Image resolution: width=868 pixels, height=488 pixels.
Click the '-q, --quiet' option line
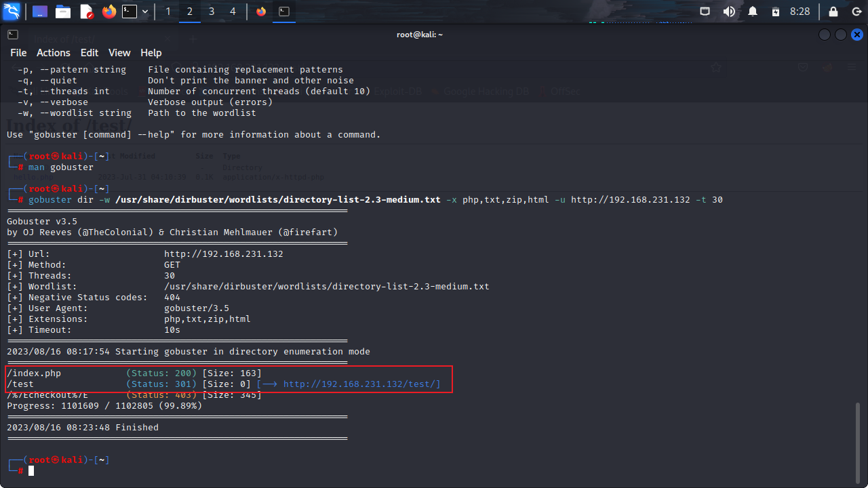click(x=186, y=81)
